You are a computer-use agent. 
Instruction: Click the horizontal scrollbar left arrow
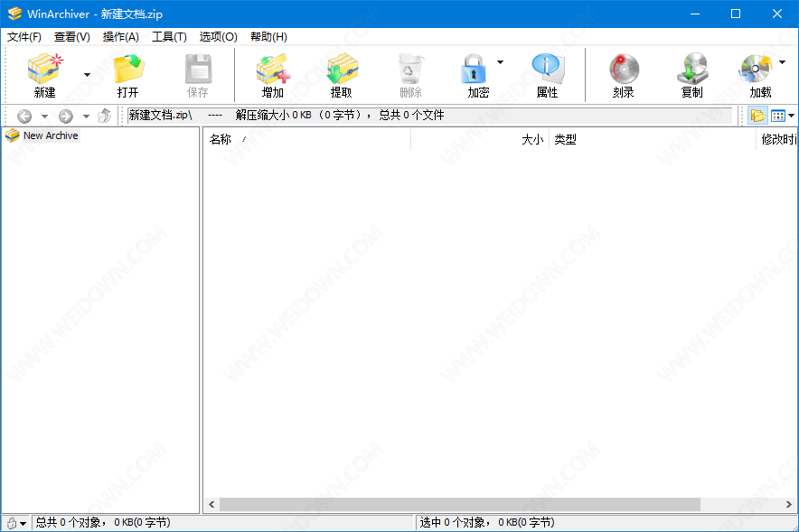pos(211,505)
